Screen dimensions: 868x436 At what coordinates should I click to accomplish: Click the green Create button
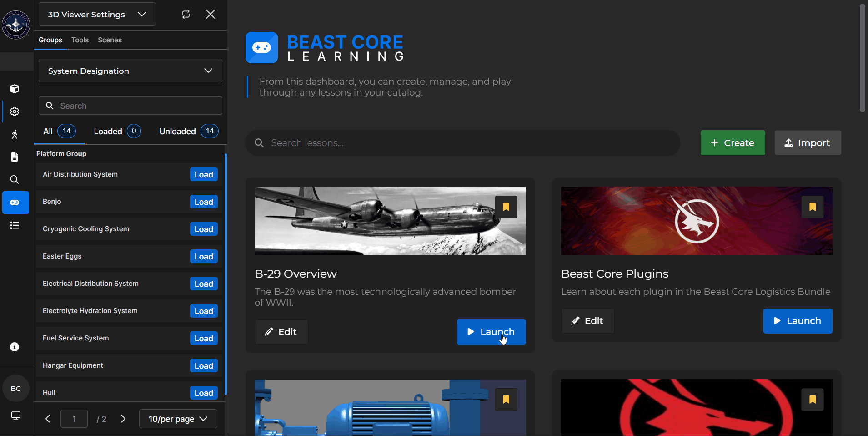click(733, 143)
